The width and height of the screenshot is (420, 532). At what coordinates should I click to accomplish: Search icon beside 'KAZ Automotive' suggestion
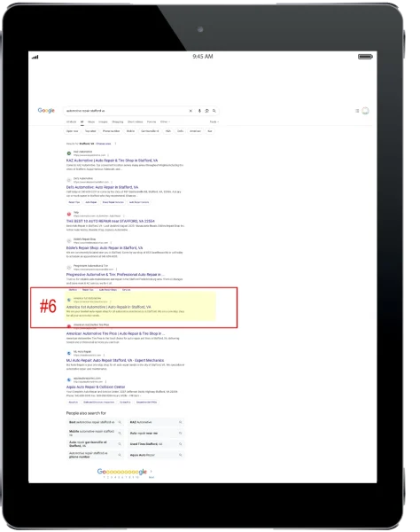pos(181,422)
